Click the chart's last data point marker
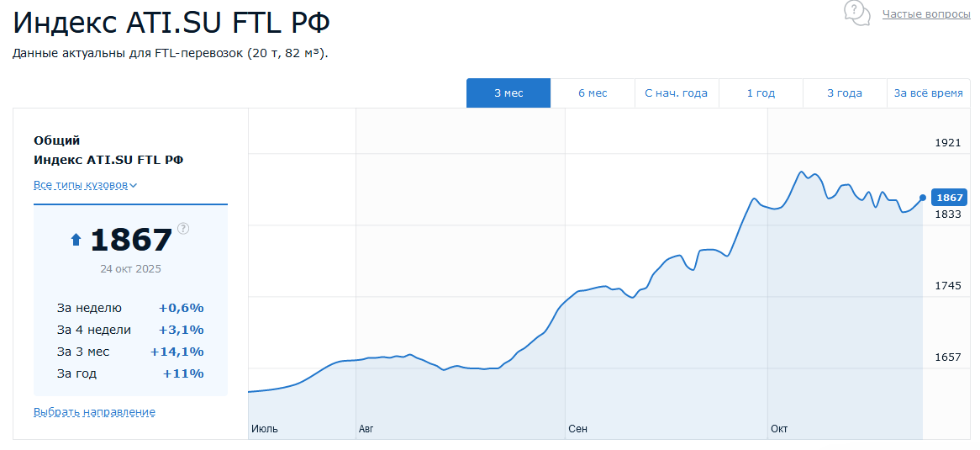This screenshot has width=980, height=450. [923, 198]
